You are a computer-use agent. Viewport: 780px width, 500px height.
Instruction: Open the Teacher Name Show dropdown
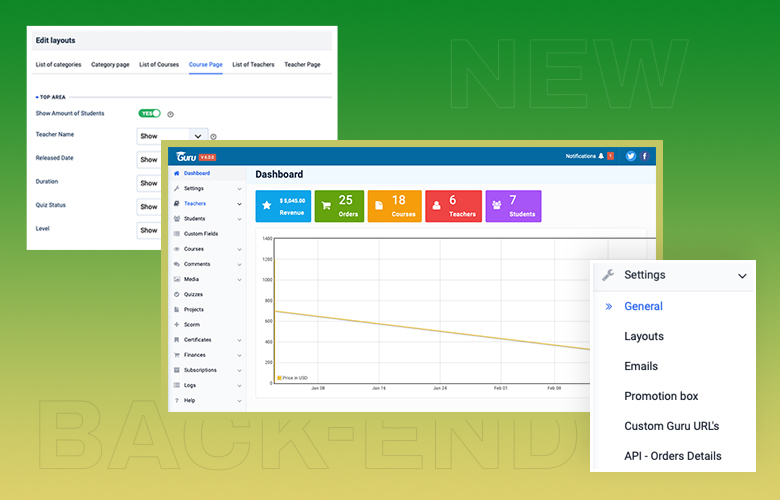172,136
